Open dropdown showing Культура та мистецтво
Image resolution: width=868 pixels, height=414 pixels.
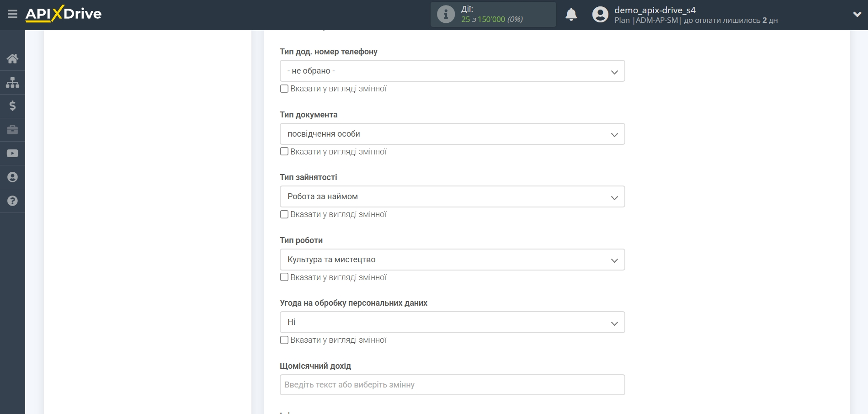click(452, 260)
